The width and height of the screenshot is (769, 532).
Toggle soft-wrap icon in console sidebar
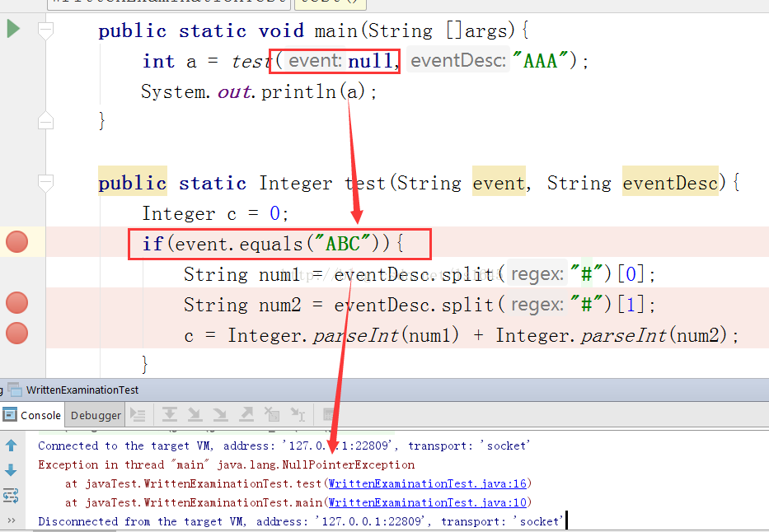pyautogui.click(x=11, y=496)
